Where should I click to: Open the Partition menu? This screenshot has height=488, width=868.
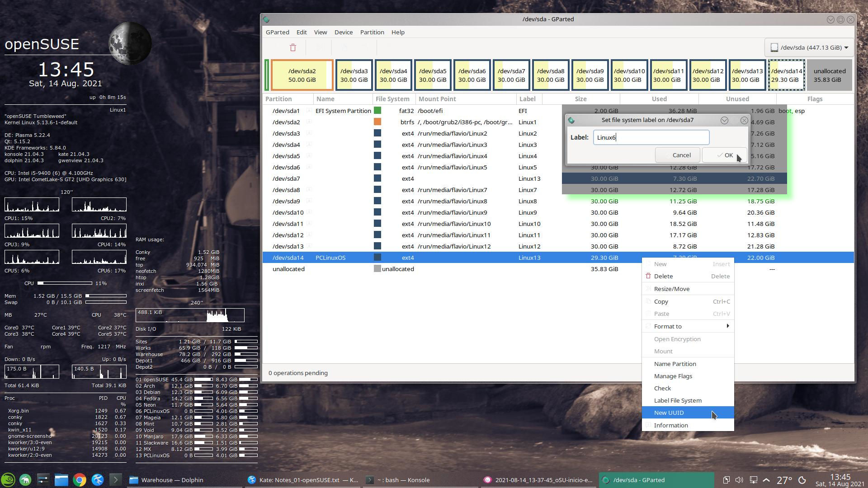click(372, 32)
